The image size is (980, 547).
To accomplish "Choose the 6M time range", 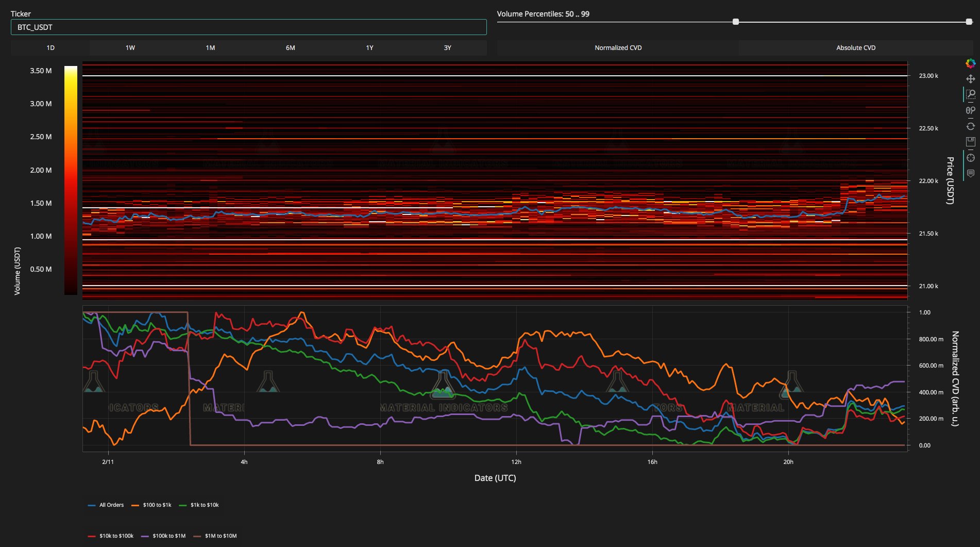I will [290, 48].
